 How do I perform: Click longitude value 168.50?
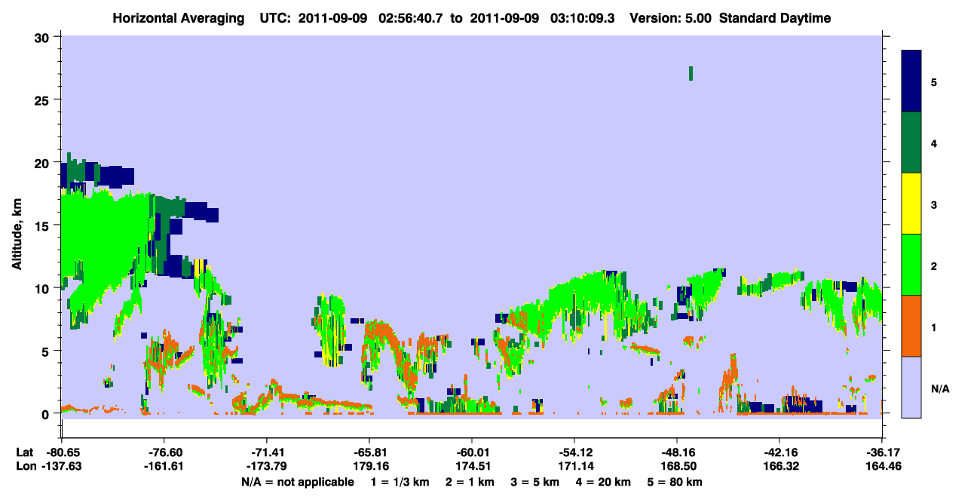click(677, 466)
